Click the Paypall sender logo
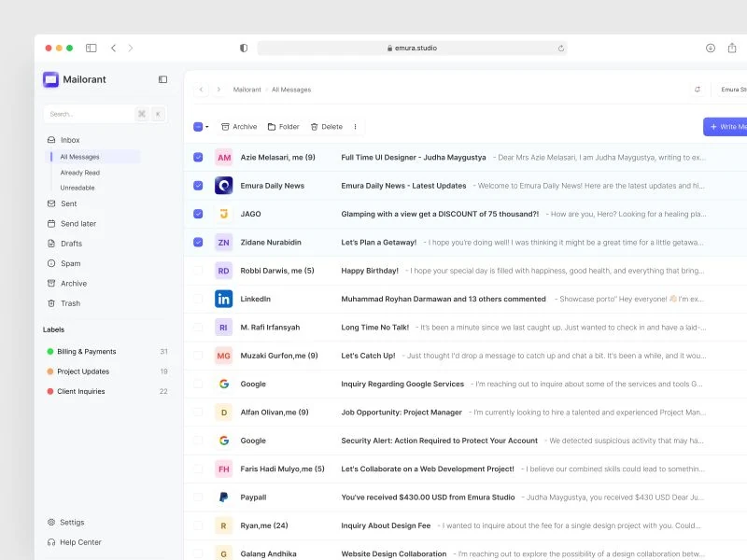Image resolution: width=747 pixels, height=560 pixels. coord(223,497)
